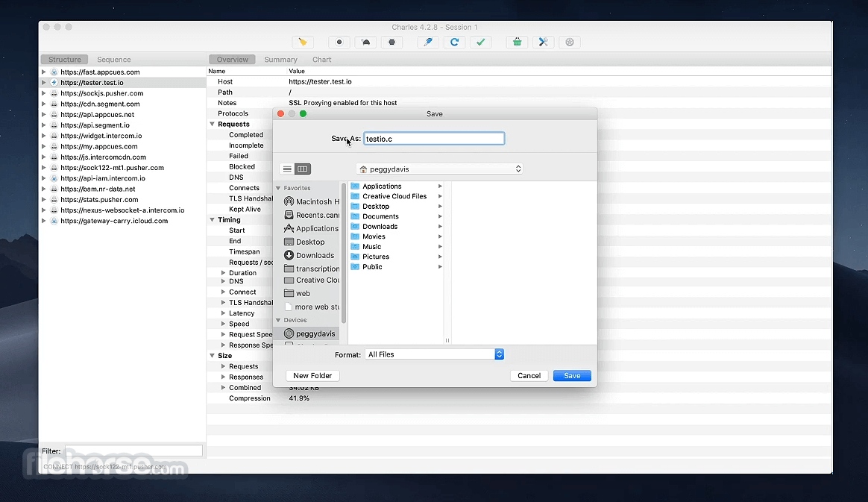Open the peggydavis location dropdown
This screenshot has height=502, width=868.
(439, 169)
